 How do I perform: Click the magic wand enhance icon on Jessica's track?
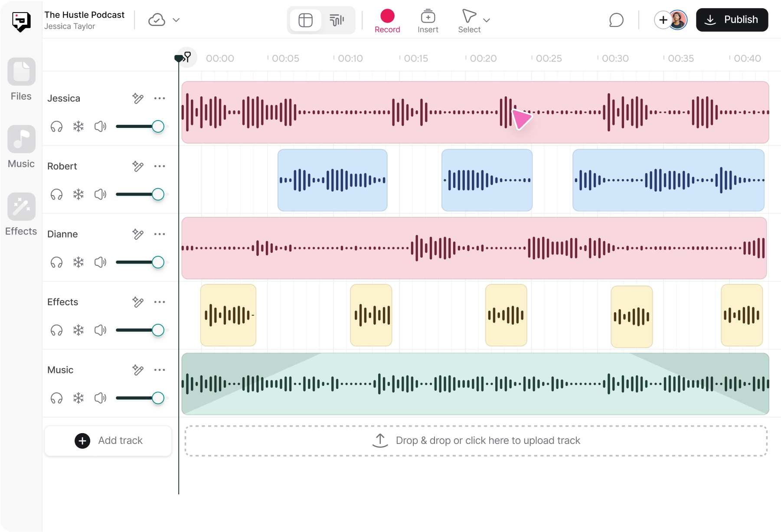(x=138, y=98)
